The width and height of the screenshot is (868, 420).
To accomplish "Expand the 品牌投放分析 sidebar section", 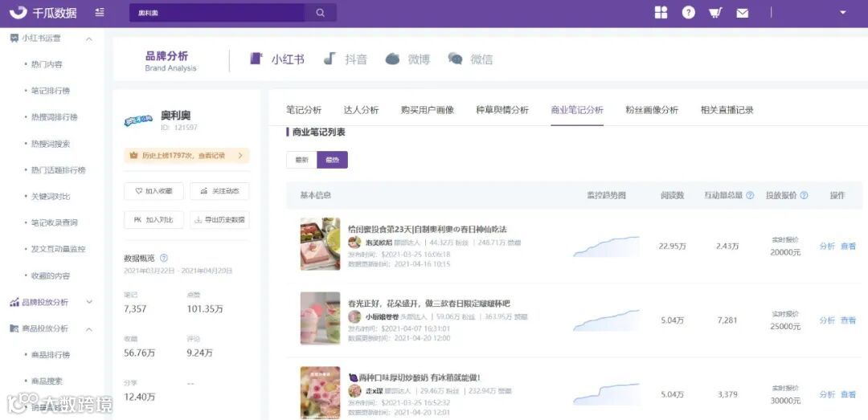I will (x=89, y=302).
